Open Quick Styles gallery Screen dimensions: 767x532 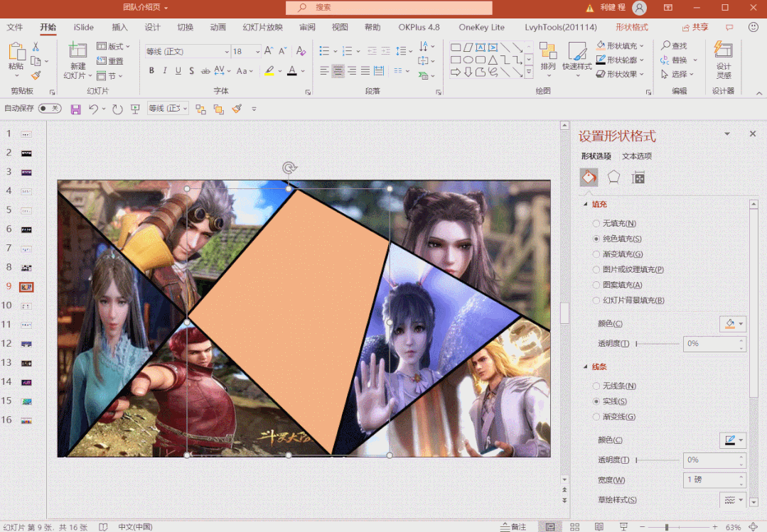tap(576, 56)
